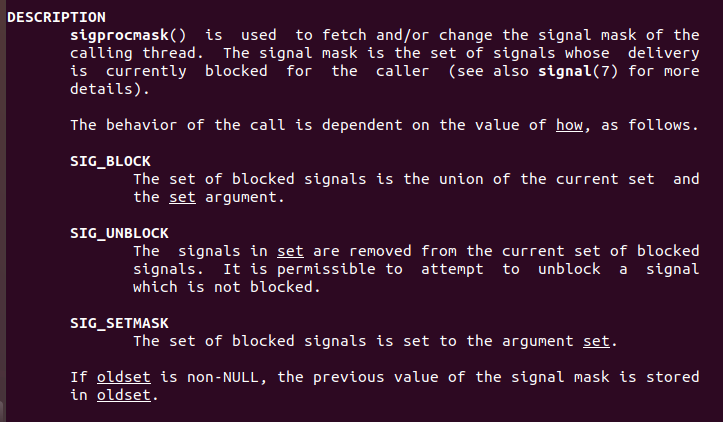Click the SIG_SETMASK heading
The width and height of the screenshot is (723, 422).
[x=120, y=323]
